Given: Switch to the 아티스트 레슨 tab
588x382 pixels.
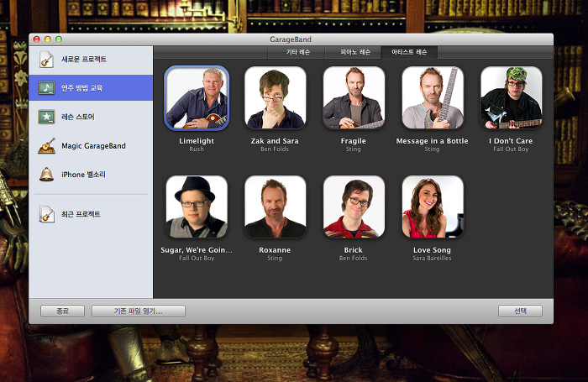Looking at the screenshot, I should click(x=409, y=52).
